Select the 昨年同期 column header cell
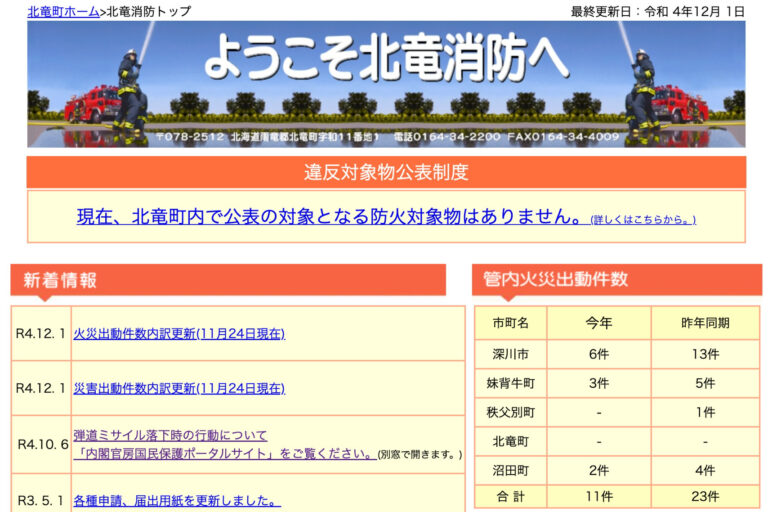 [705, 323]
